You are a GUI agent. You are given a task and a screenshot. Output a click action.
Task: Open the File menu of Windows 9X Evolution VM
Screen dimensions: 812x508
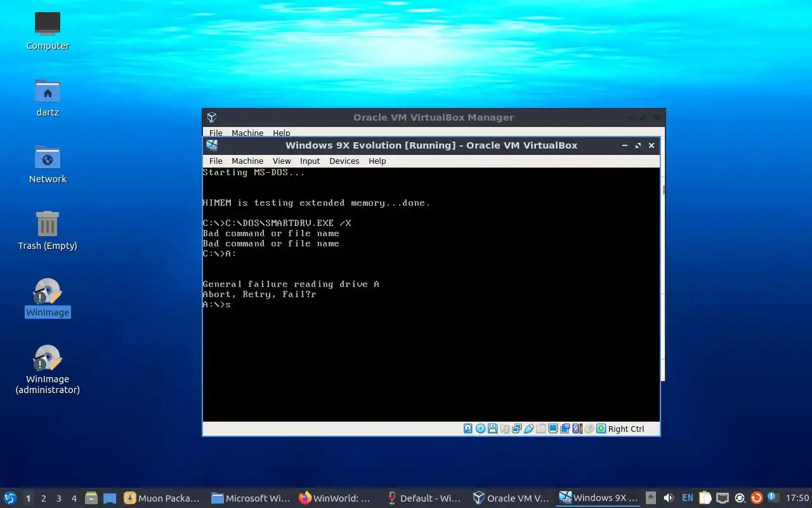[216, 161]
